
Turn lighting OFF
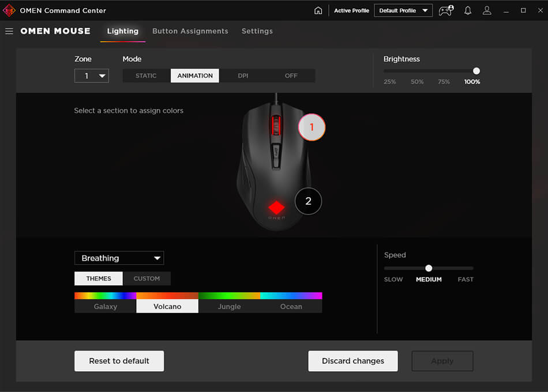291,75
